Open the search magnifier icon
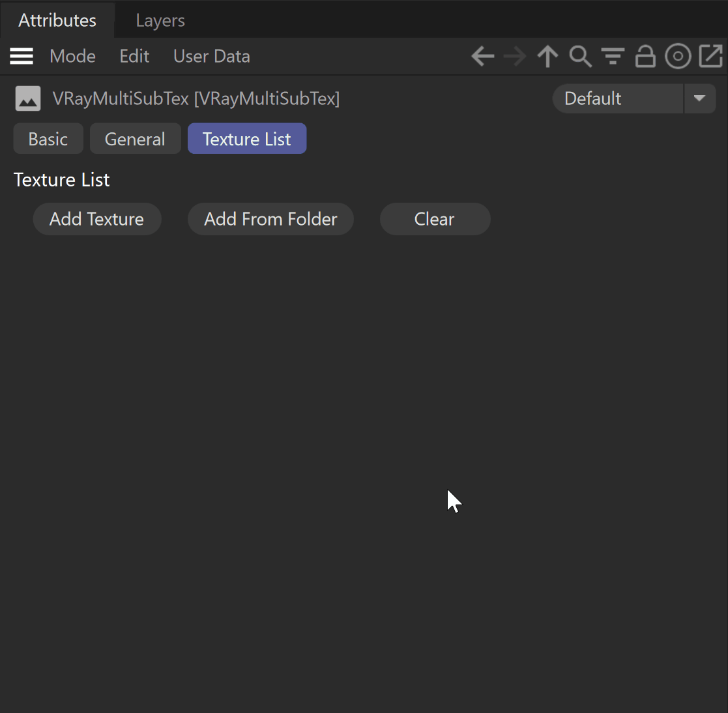 (x=580, y=57)
